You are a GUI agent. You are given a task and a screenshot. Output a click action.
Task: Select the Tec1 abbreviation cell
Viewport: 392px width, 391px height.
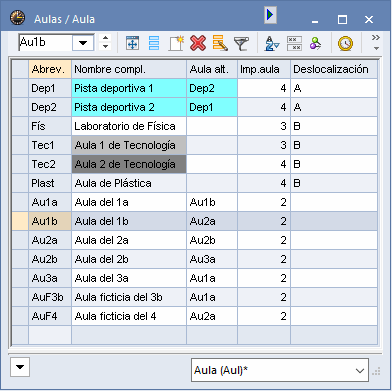(50, 145)
